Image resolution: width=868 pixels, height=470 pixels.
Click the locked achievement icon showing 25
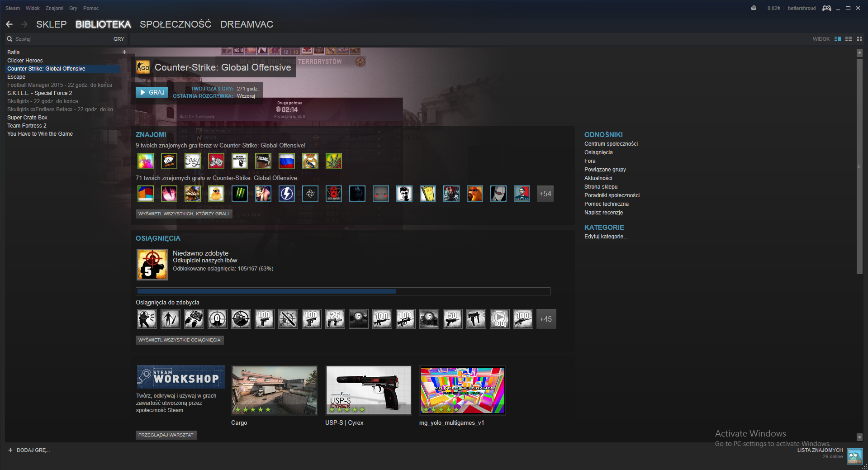click(335, 319)
